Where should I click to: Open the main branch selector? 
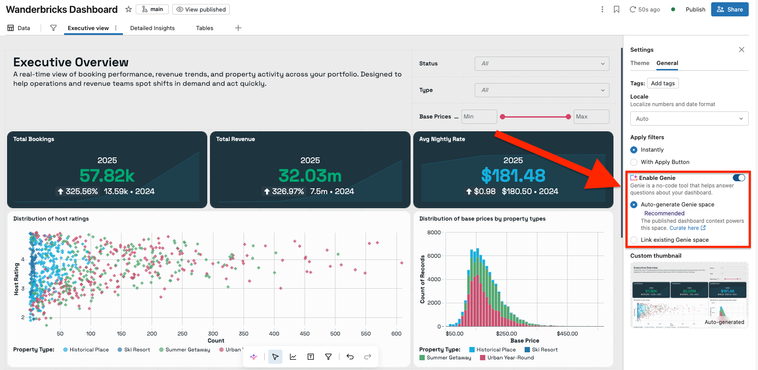152,9
